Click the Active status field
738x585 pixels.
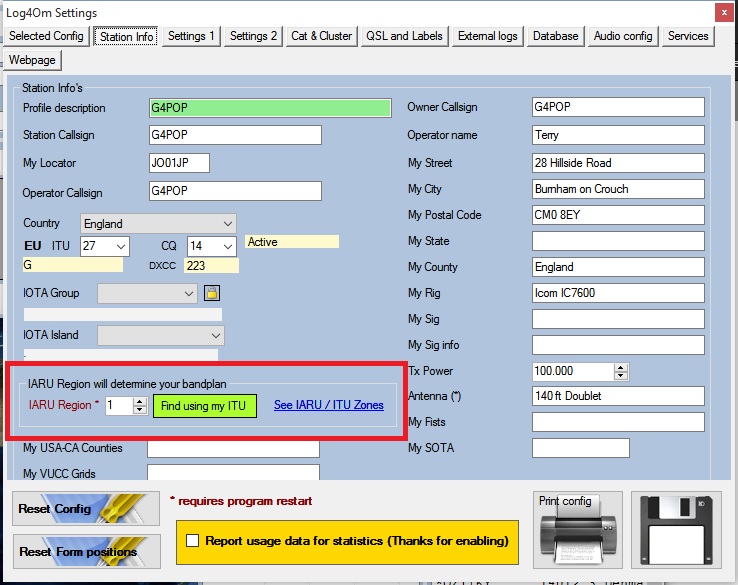(292, 242)
